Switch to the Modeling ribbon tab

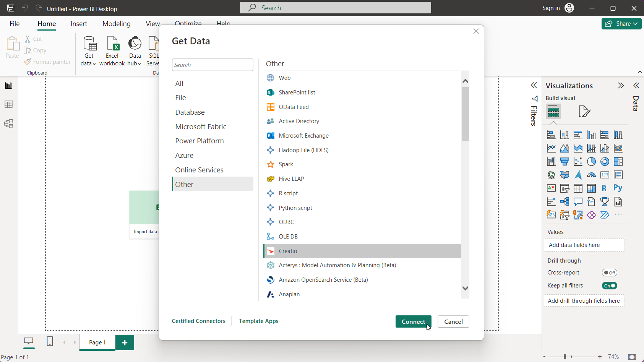point(117,24)
